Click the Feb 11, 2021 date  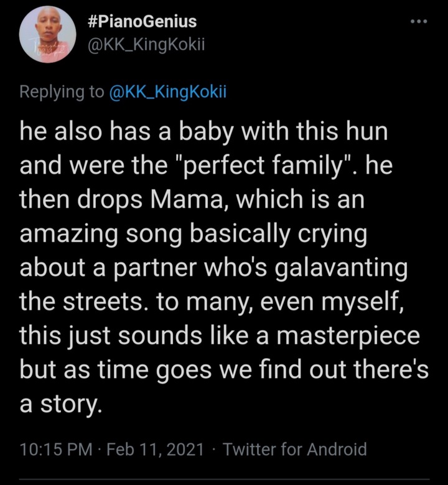coord(155,449)
